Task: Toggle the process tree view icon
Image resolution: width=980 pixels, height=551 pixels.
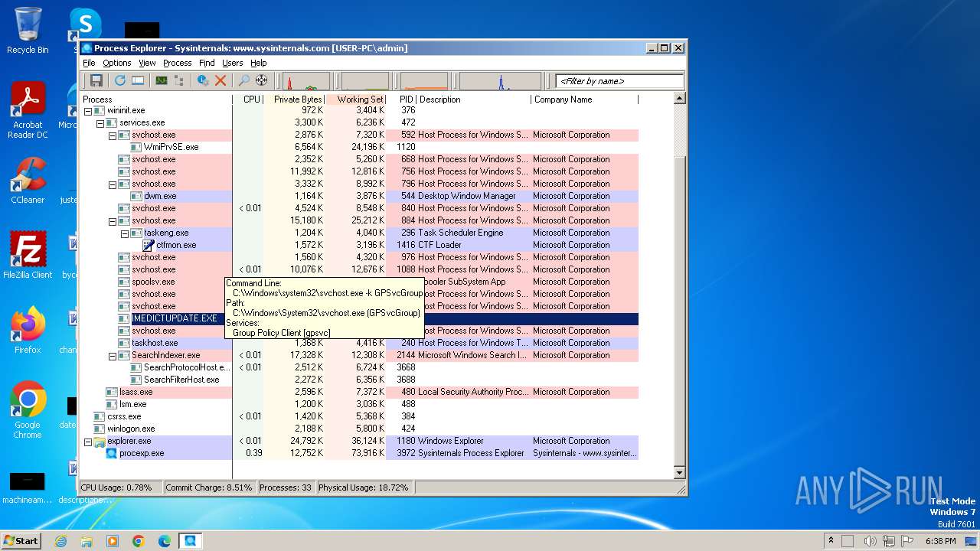Action: [x=179, y=80]
